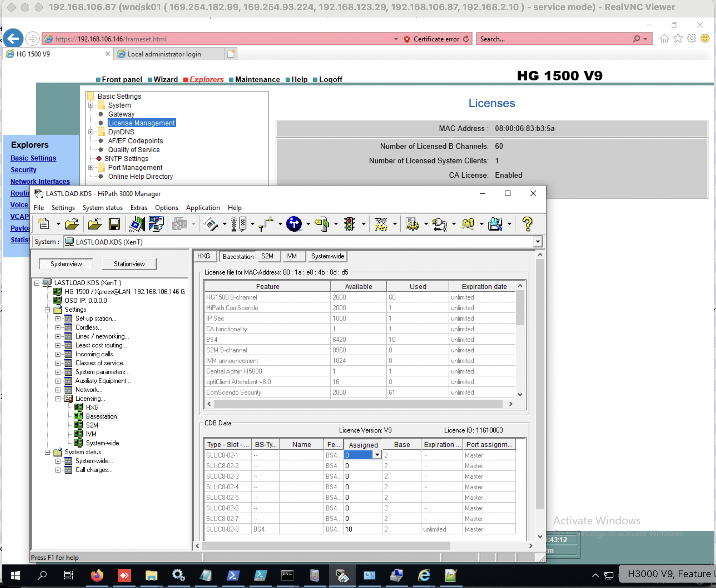Click the save floppy disk toolbar icon
This screenshot has height=588, width=716.
pyautogui.click(x=114, y=224)
